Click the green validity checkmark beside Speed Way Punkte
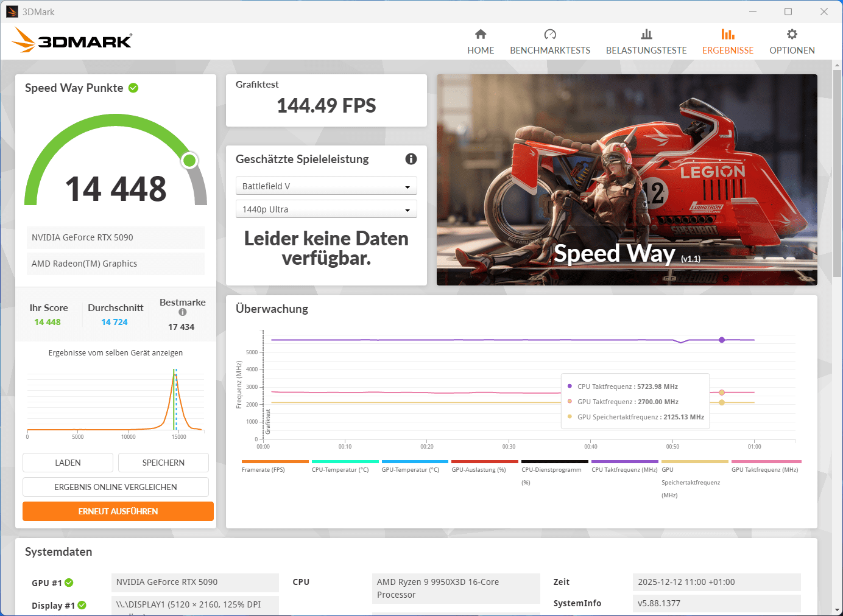The height and width of the screenshot is (616, 843). click(133, 88)
